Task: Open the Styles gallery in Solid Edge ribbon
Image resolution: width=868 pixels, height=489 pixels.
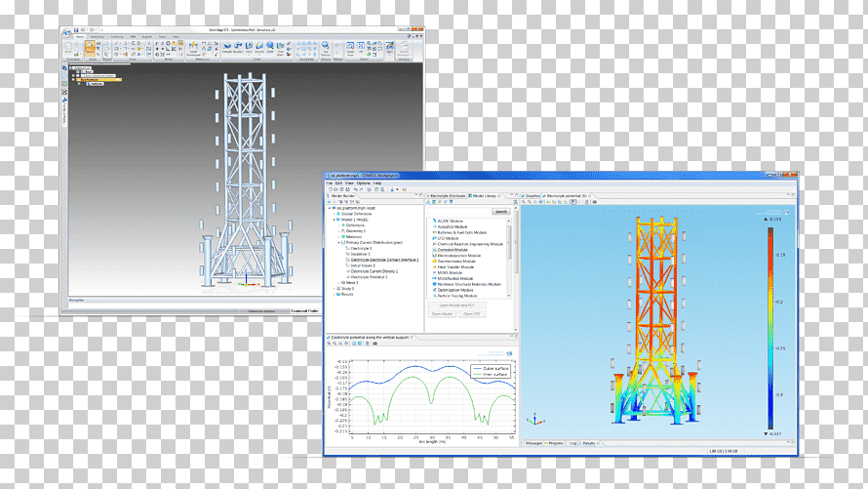Action: click(390, 48)
